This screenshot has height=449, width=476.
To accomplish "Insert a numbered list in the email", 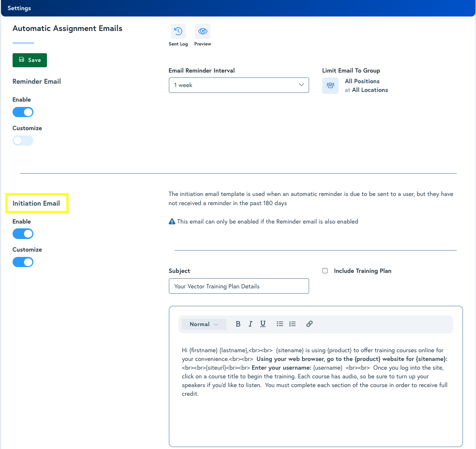I will (x=292, y=324).
